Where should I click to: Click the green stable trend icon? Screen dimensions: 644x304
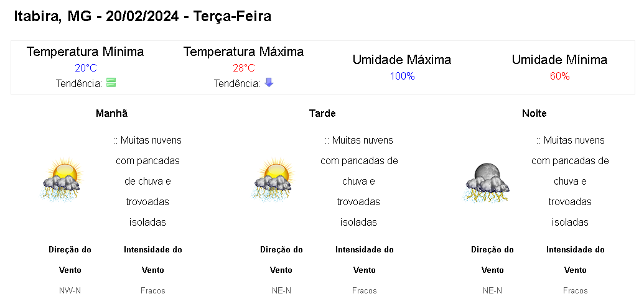coord(111,83)
